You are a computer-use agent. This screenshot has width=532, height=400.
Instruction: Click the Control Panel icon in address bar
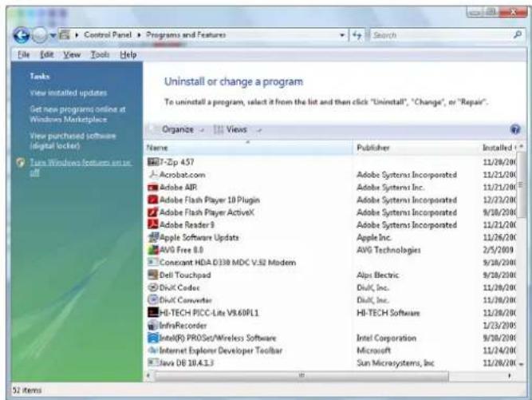pyautogui.click(x=65, y=34)
